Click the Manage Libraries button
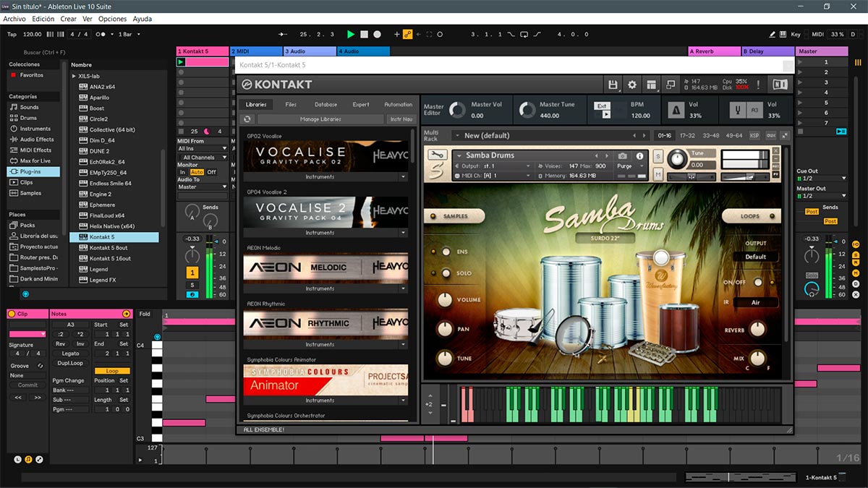Viewport: 868px width, 488px height. tap(320, 119)
